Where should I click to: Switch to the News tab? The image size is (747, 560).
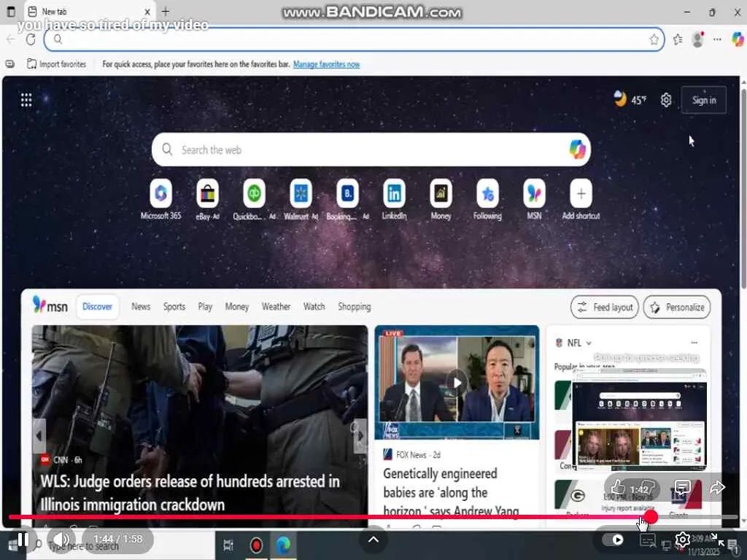click(x=141, y=307)
